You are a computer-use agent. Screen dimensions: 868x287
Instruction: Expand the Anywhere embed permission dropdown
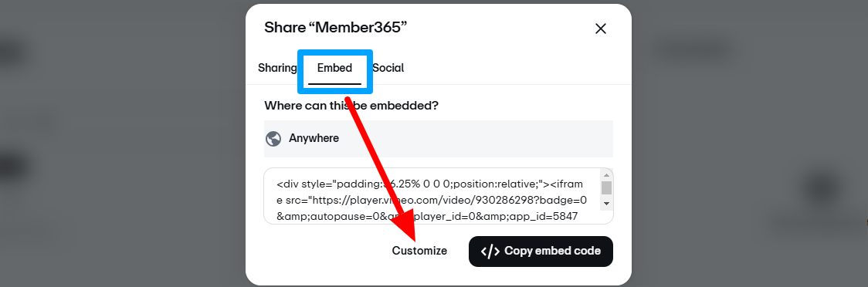coord(439,139)
